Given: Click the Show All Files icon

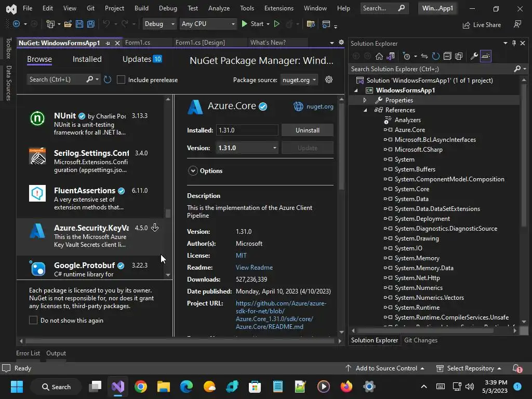Looking at the screenshot, I should 459,56.
